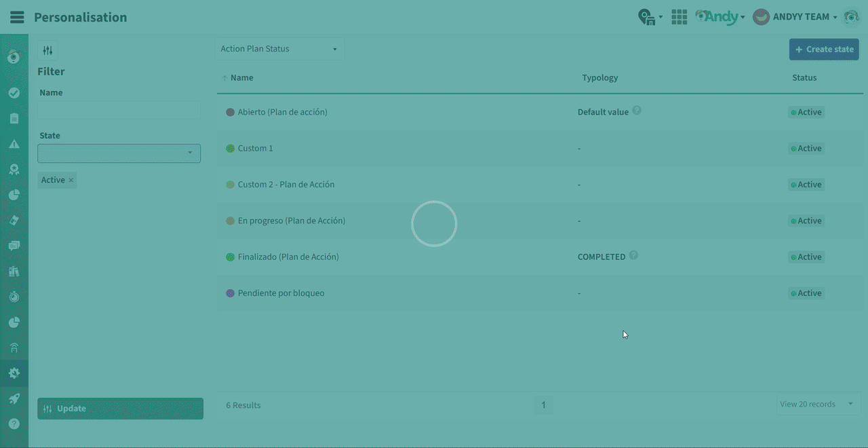868x448 pixels.
Task: Remove the Active filter tag
Action: 71,180
